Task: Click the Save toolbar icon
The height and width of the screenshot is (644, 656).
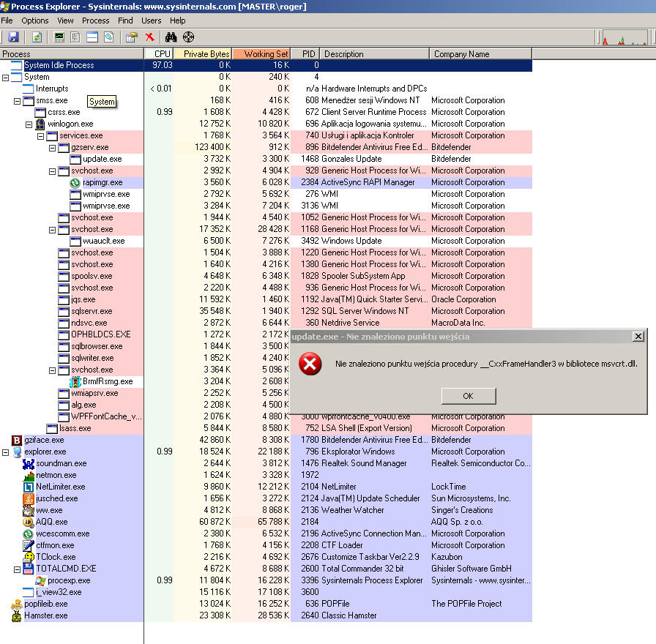Action: tap(13, 37)
